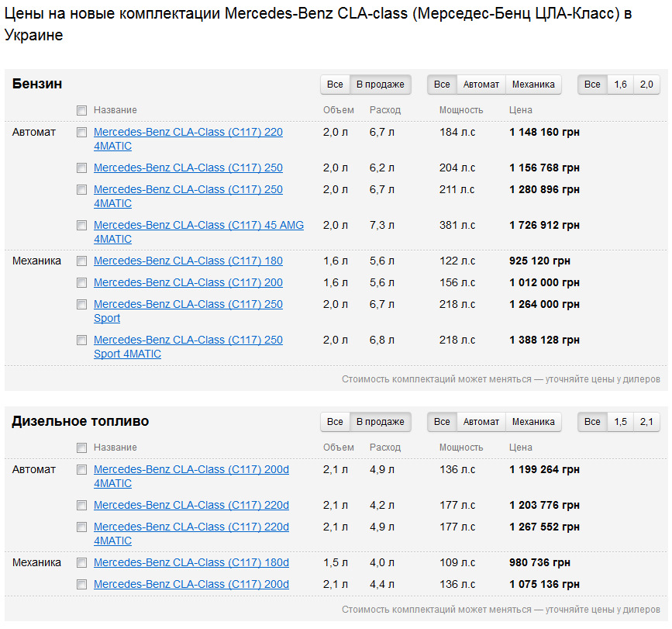The image size is (672, 629).
Task: Click price '1 388 128 грн'
Action: (544, 340)
